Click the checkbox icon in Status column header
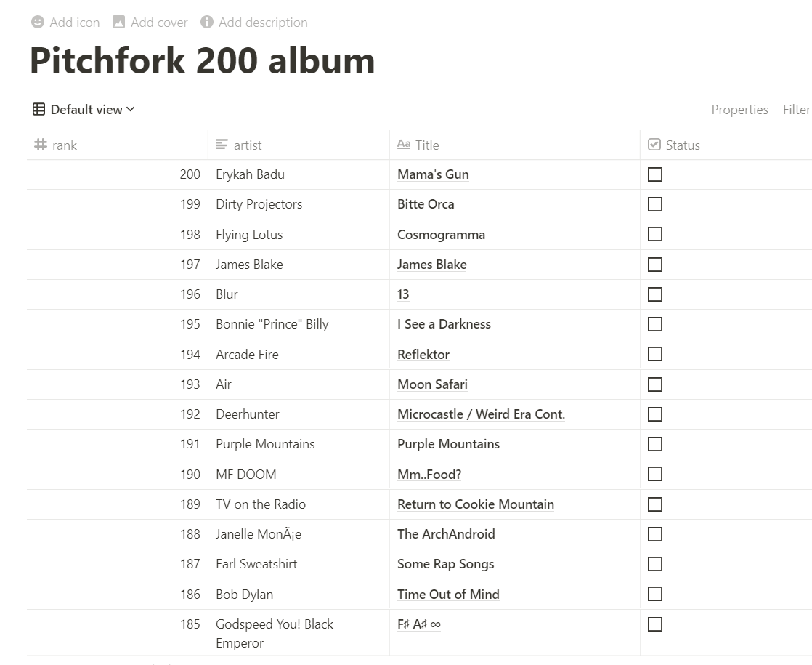The image size is (812, 665). point(654,145)
